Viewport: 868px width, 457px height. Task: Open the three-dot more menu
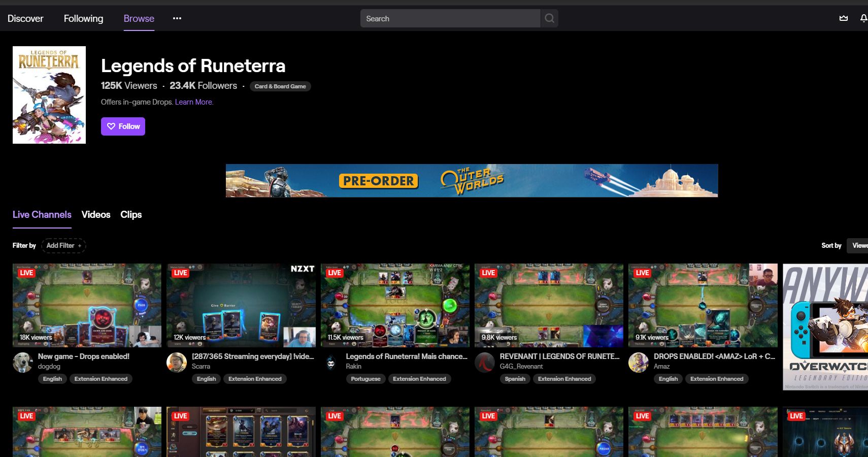click(177, 18)
